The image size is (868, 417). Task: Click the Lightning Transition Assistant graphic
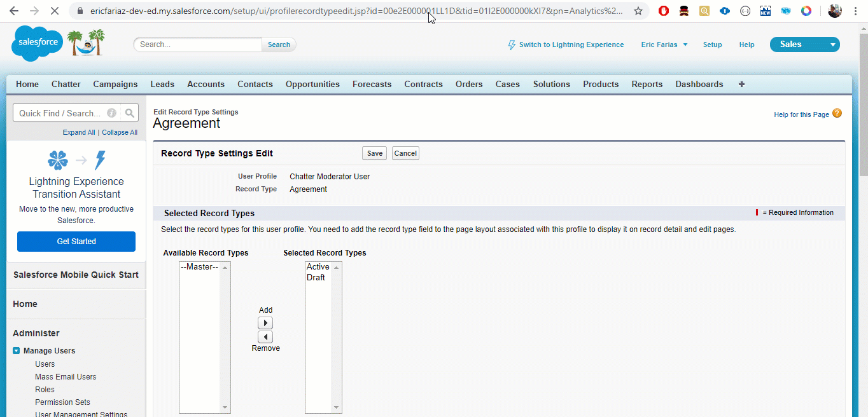(76, 160)
